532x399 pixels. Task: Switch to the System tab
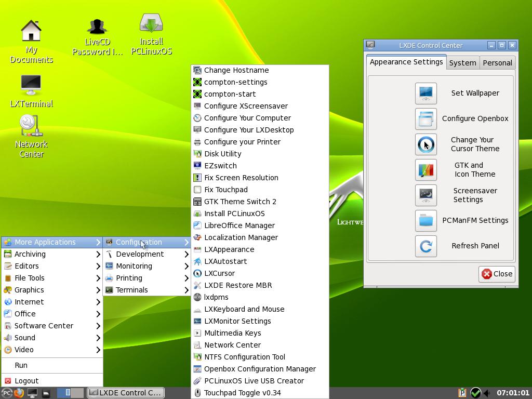coord(462,62)
